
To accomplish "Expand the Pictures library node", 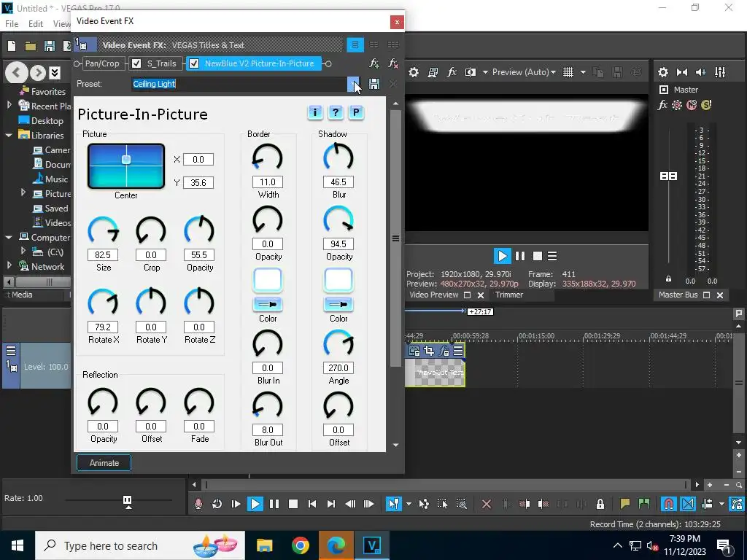I will [23, 192].
